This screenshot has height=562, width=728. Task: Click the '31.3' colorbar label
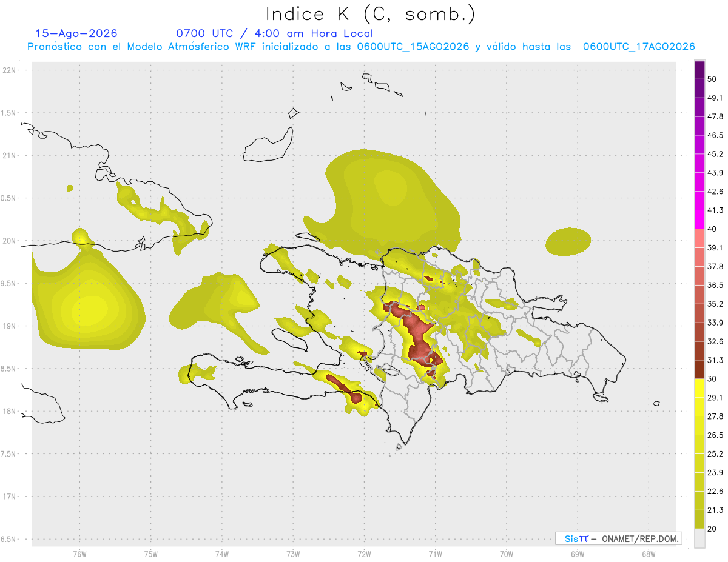pos(715,360)
